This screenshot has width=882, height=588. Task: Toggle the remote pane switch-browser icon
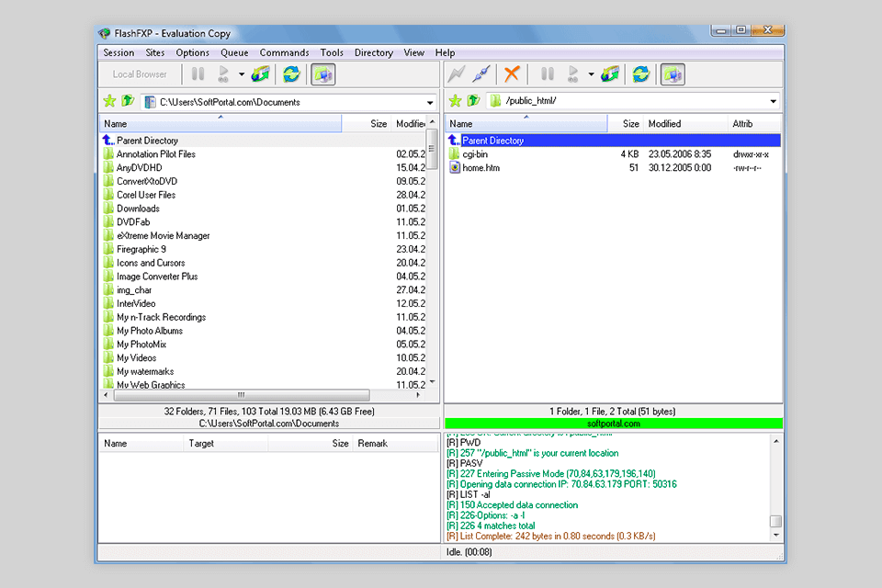[673, 74]
